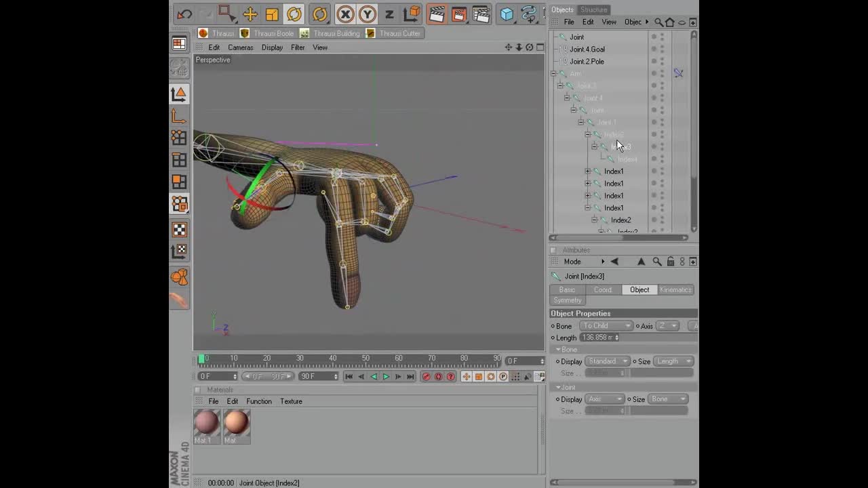The image size is (868, 488).
Task: Open the viewport Cameras menu
Action: point(241,47)
